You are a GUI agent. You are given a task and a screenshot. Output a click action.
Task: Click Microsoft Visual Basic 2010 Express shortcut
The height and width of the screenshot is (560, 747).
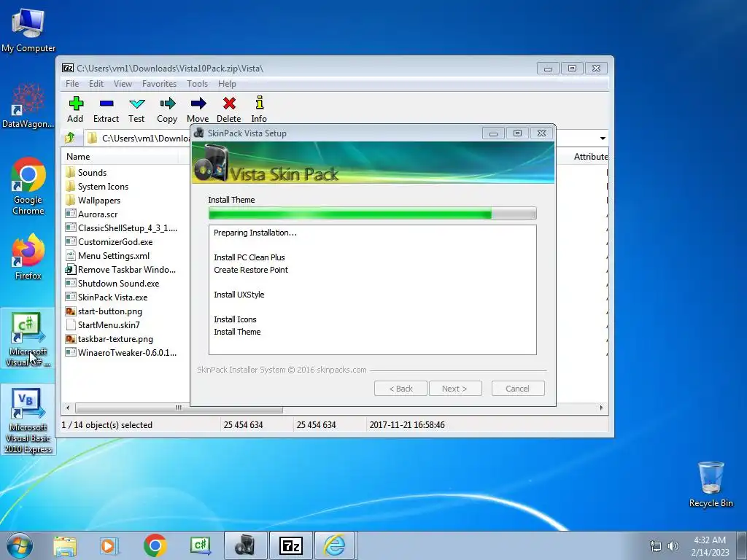[28, 421]
